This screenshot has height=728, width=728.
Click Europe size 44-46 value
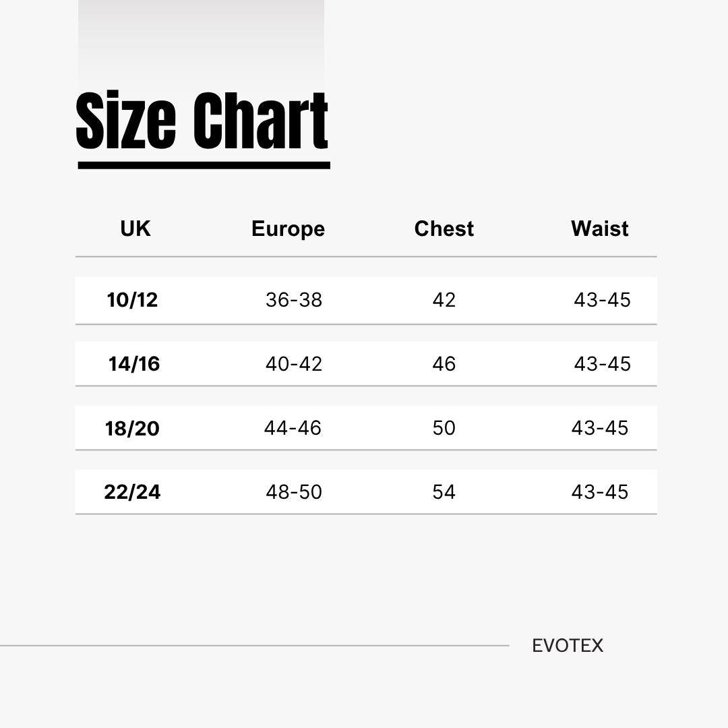click(293, 428)
